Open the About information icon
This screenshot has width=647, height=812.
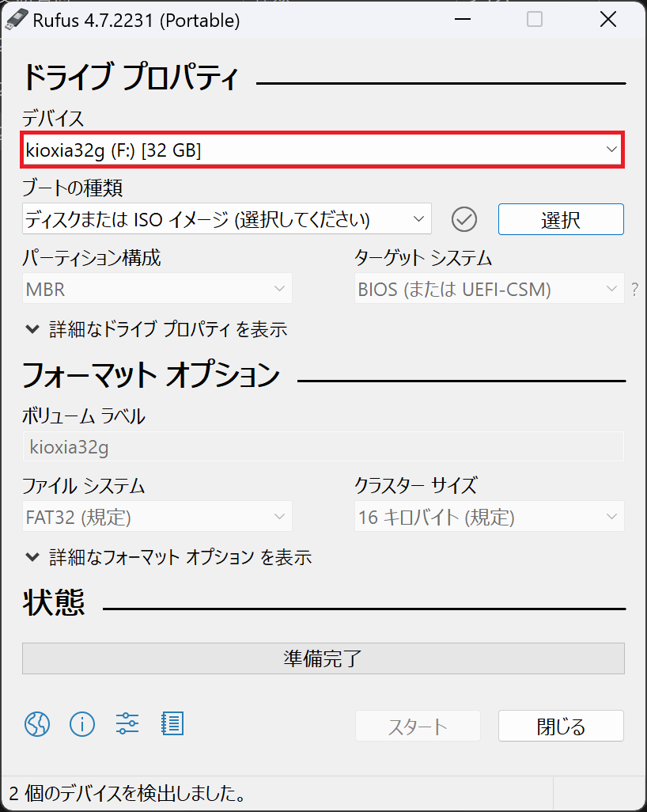(82, 723)
